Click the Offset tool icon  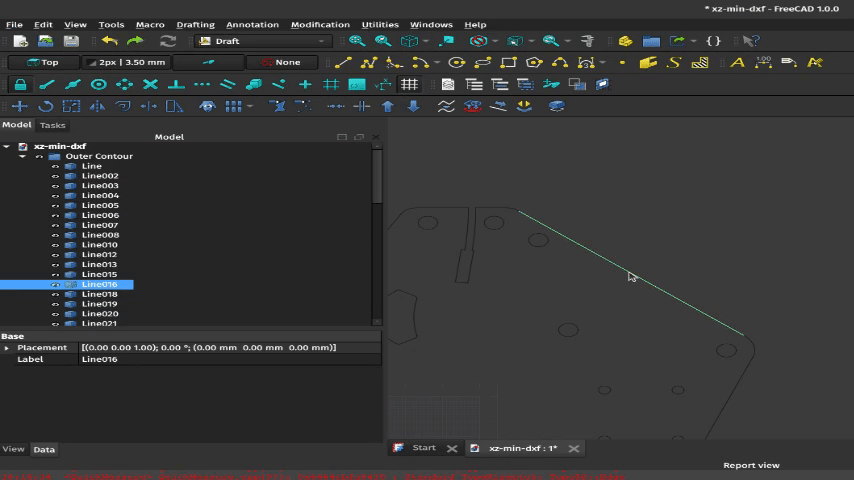pyautogui.click(x=123, y=106)
